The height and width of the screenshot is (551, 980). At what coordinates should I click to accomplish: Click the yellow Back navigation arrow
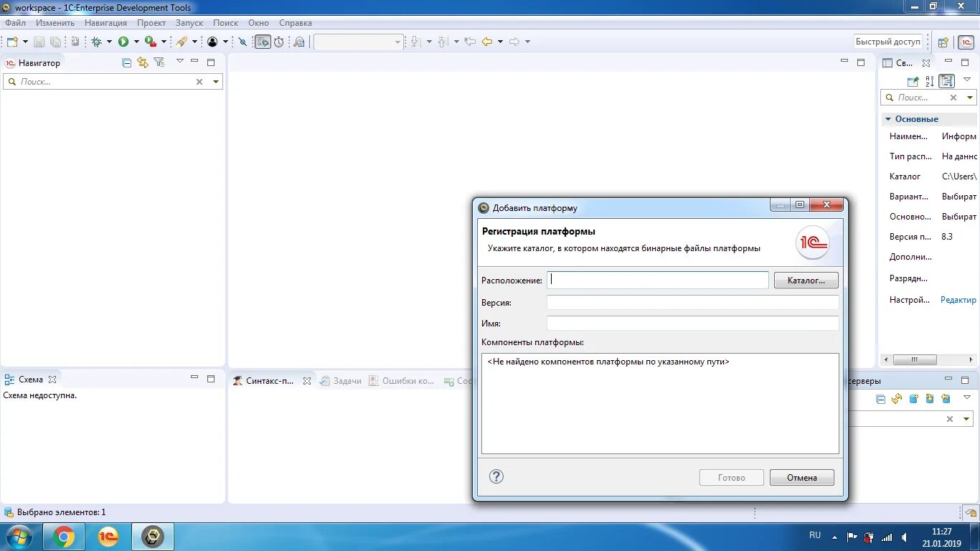pos(487,42)
